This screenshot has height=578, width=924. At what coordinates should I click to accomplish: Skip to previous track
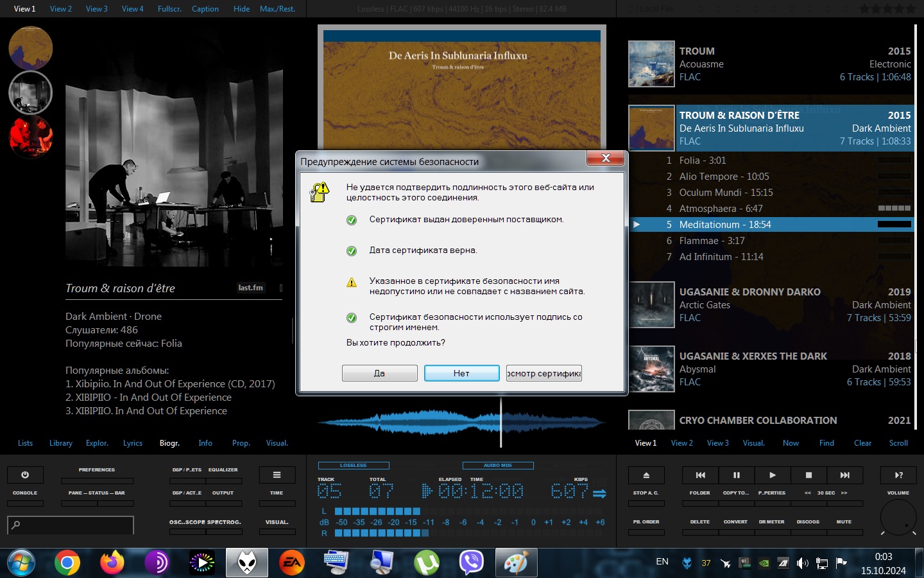tap(700, 475)
